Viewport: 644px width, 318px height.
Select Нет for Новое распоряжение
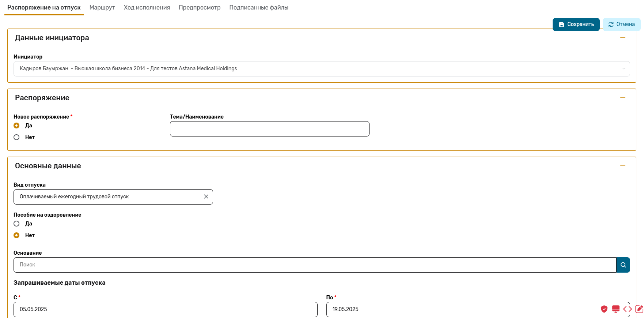click(16, 137)
